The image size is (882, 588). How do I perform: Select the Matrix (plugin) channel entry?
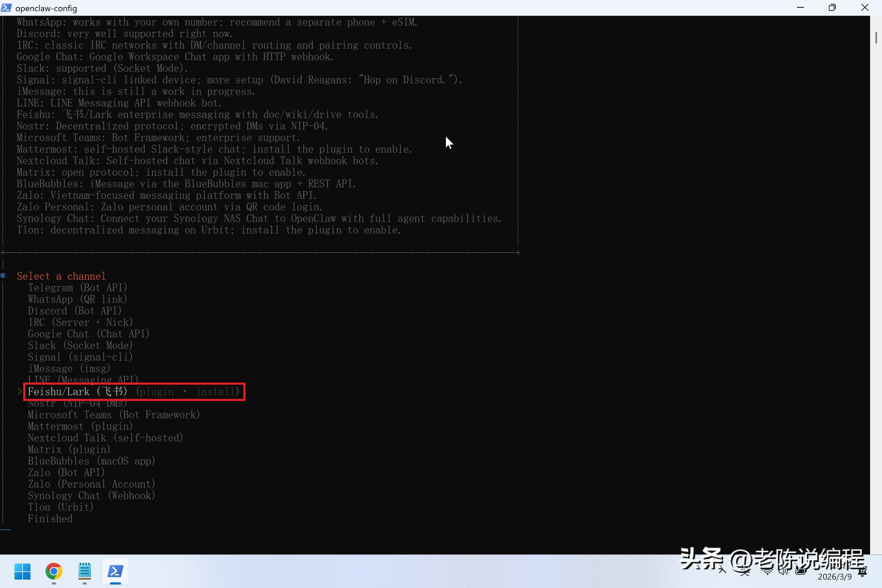69,450
